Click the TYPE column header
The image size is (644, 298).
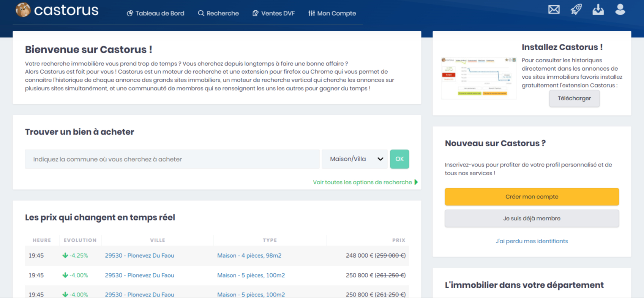(x=270, y=240)
